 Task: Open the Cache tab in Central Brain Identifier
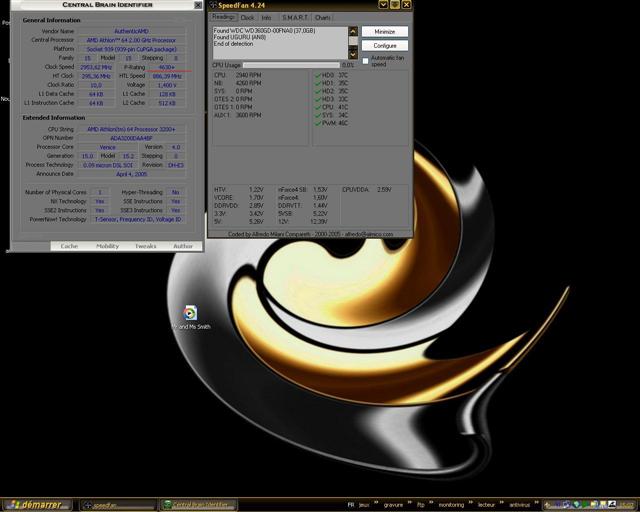(69, 246)
